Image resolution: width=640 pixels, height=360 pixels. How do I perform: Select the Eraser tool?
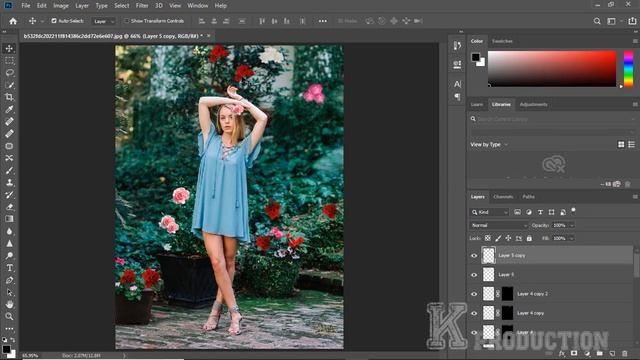tap(9, 207)
